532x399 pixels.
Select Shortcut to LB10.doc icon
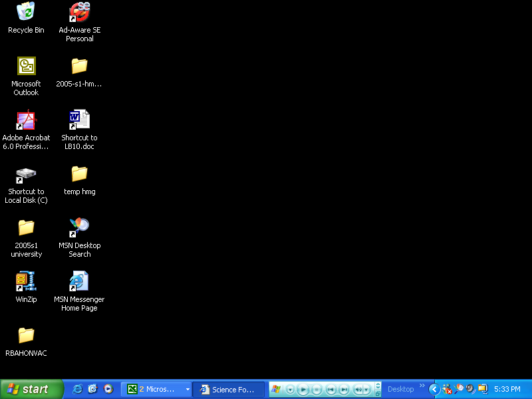pyautogui.click(x=79, y=120)
